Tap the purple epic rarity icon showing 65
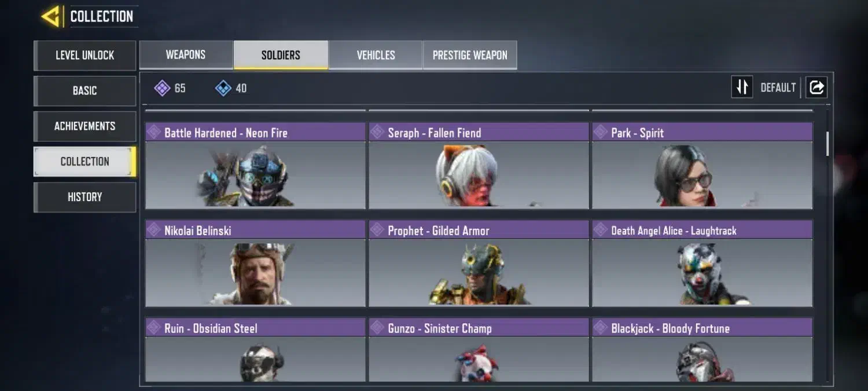 coord(162,88)
